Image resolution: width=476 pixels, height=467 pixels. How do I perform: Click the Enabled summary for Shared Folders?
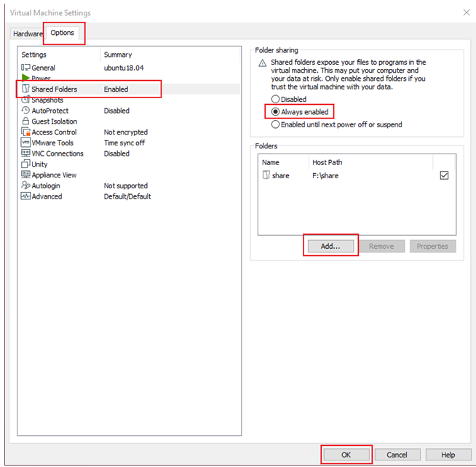point(116,89)
